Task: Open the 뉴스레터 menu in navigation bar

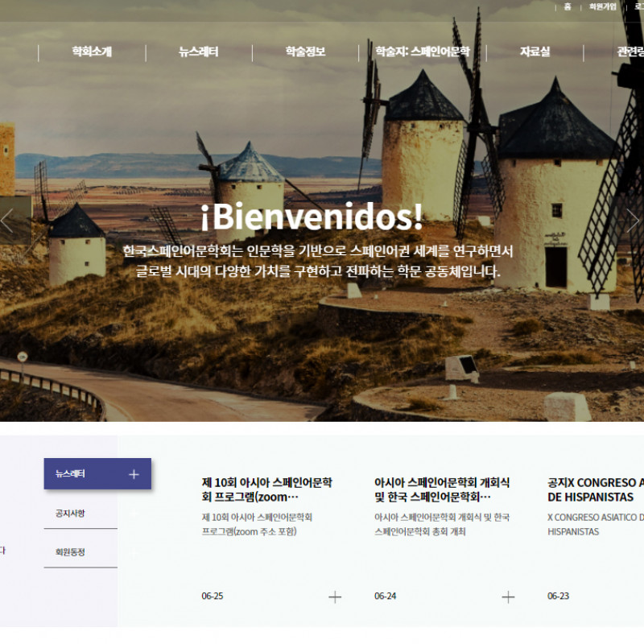Action: [199, 52]
